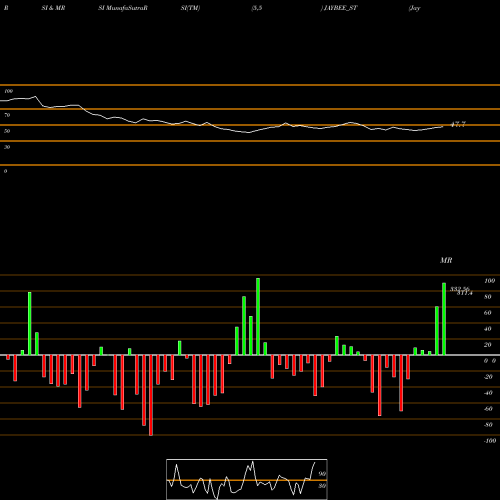Click the JAYBEE_ST symbol text in header
Screen dimensions: 500x500
[340, 8]
